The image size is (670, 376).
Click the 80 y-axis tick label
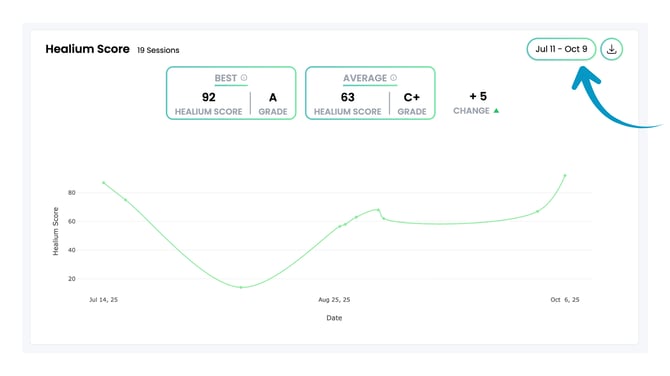(x=71, y=193)
